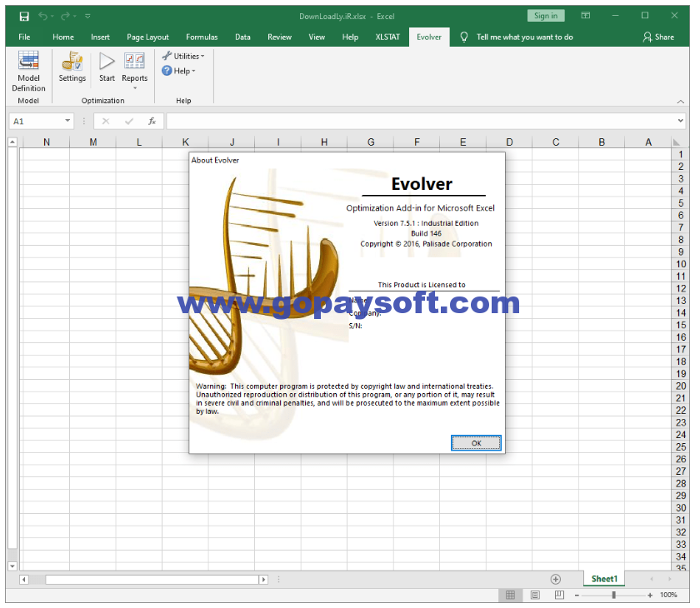Open the Review tab
This screenshot has width=700, height=608.
pyautogui.click(x=279, y=37)
